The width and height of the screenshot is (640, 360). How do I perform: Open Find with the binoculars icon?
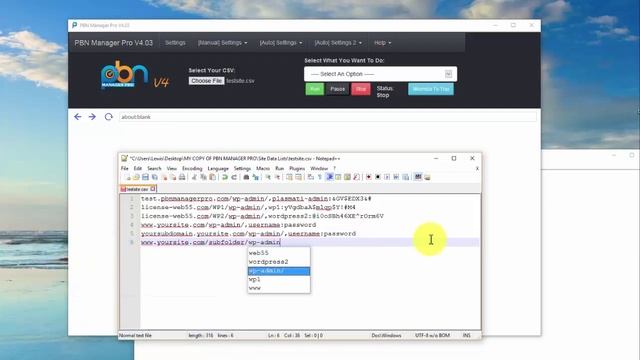(x=246, y=177)
